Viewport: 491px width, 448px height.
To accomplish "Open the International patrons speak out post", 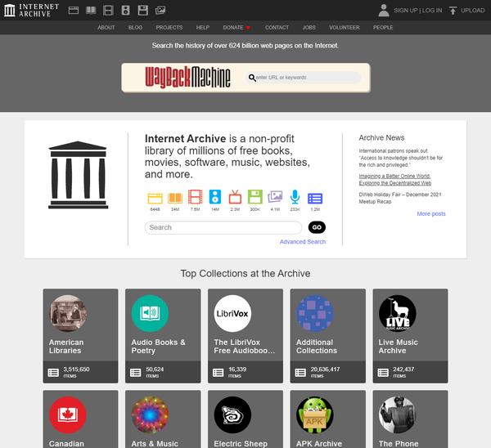I will point(401,158).
